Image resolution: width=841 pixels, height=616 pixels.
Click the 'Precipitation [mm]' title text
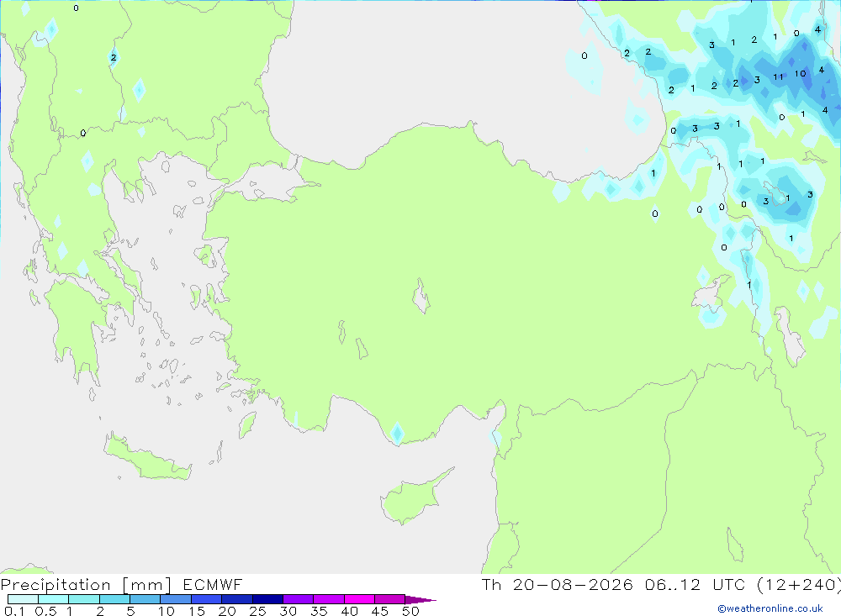86,585
